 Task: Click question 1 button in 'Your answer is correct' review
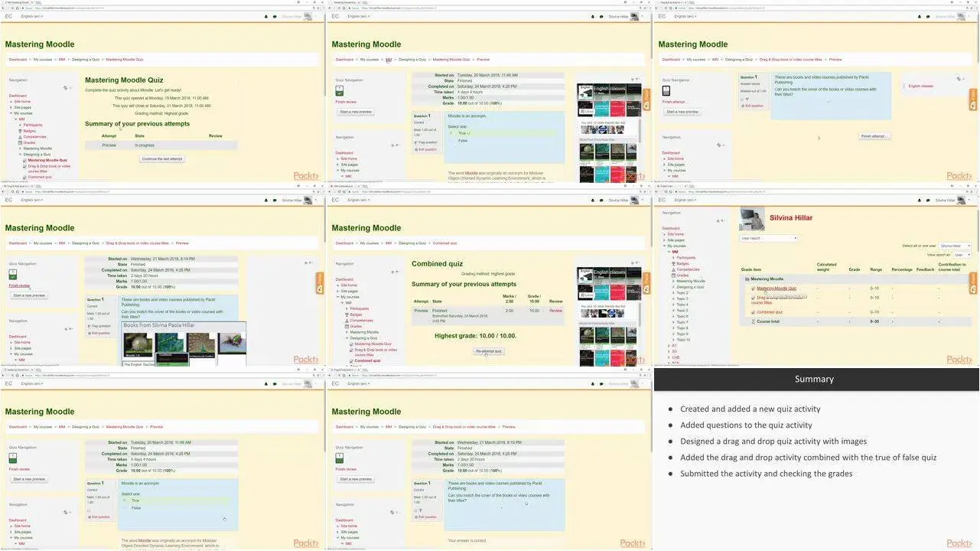[x=340, y=458]
